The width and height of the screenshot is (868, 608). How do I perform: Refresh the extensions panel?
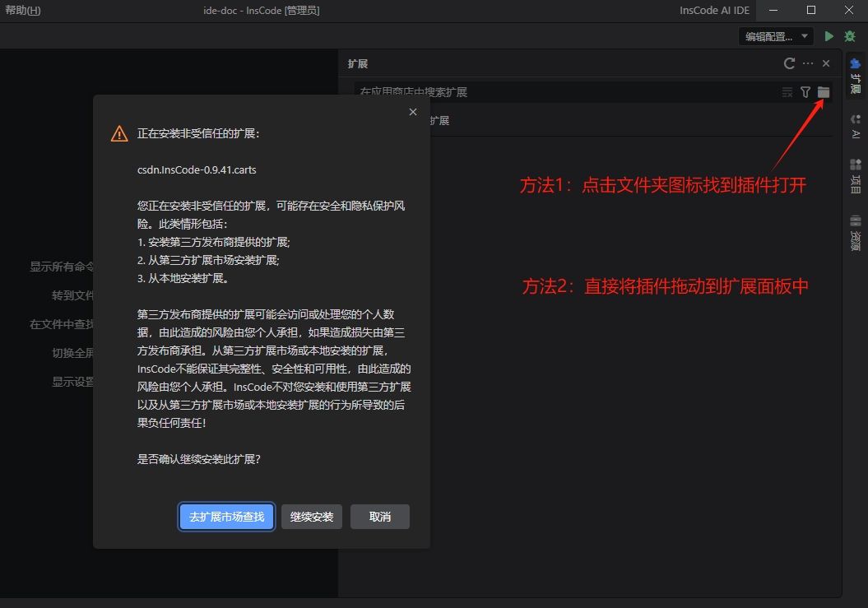789,63
